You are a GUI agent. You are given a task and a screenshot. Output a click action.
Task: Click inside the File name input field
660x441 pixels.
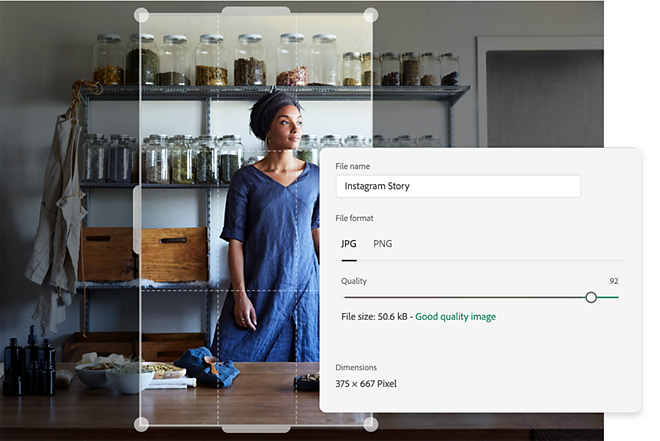tap(458, 186)
